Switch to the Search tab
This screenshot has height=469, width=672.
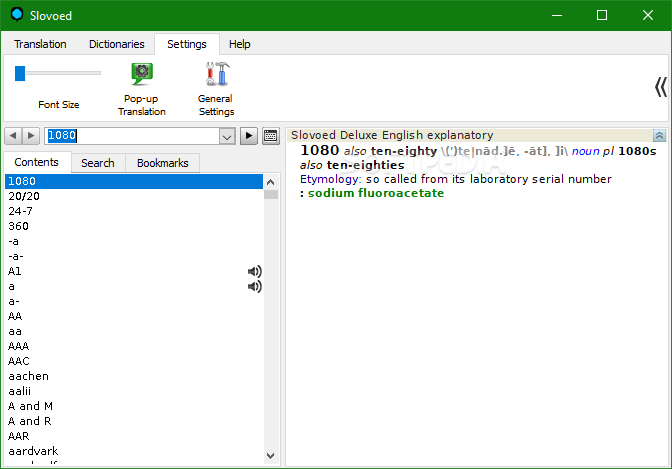point(98,163)
